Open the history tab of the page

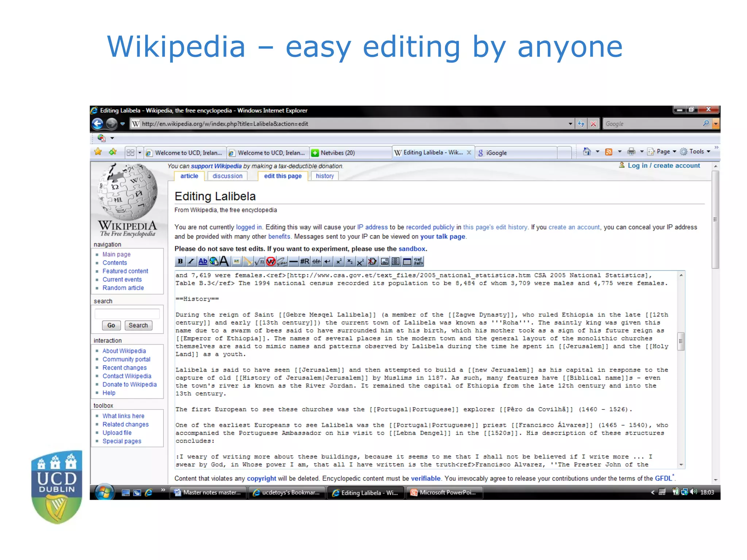click(325, 176)
